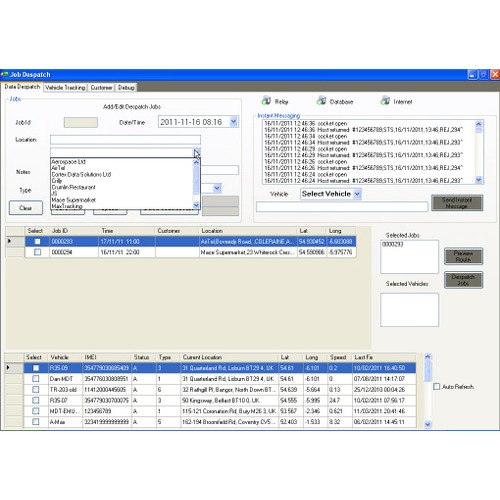The height and width of the screenshot is (500, 500).
Task: Click the Relay connection status icon
Action: 266,100
